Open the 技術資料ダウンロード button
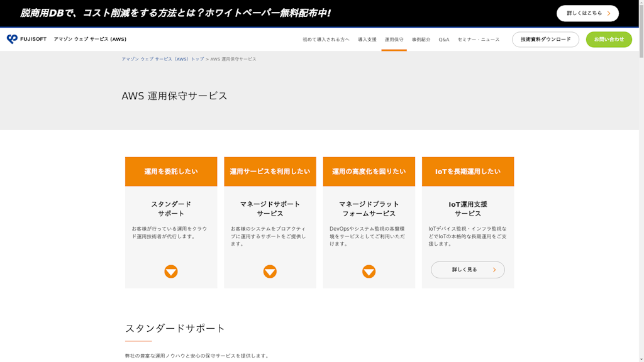Screen dimensions: 644x362 coord(545,40)
